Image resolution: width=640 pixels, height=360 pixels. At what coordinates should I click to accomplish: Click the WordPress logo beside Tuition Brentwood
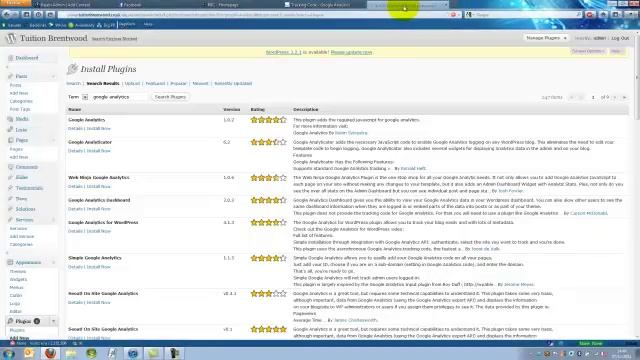pyautogui.click(x=11, y=38)
